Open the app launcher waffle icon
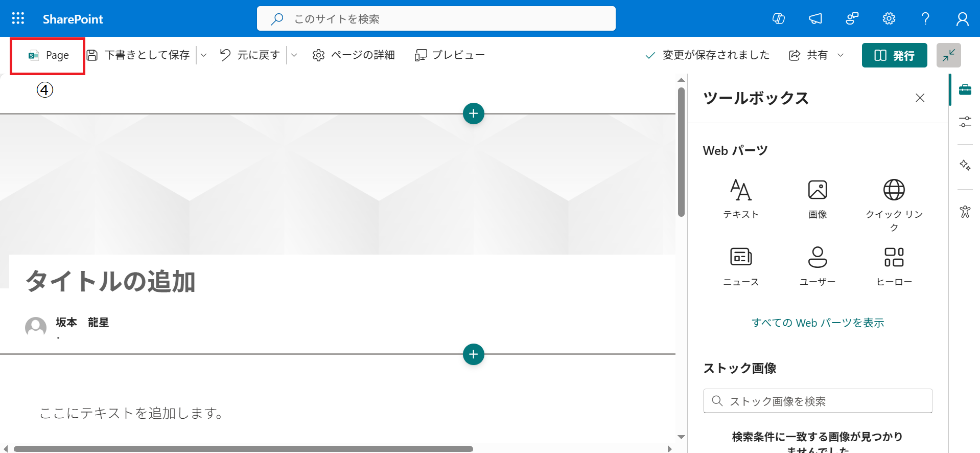 18,19
